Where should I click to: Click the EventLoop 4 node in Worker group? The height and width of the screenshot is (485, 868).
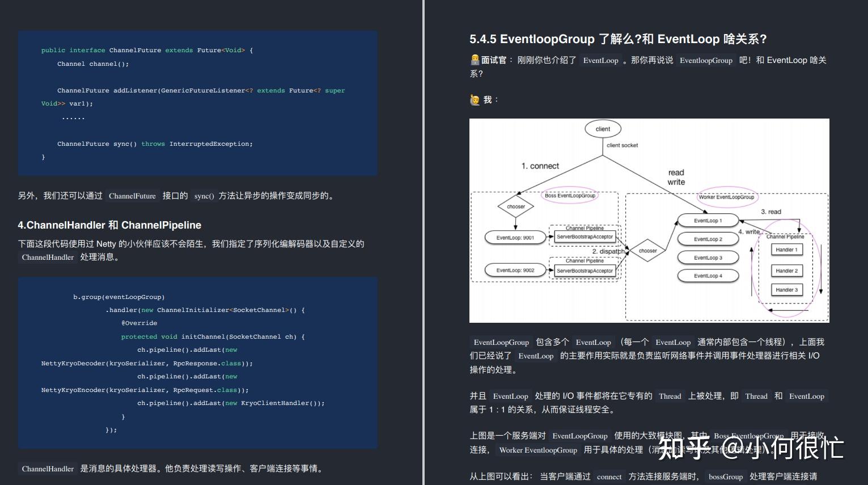coord(708,276)
